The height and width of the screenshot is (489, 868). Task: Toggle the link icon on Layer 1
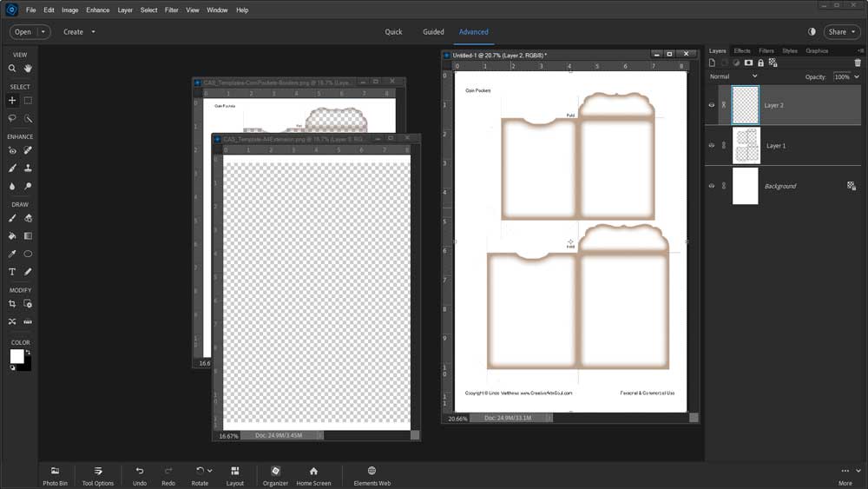coord(724,145)
